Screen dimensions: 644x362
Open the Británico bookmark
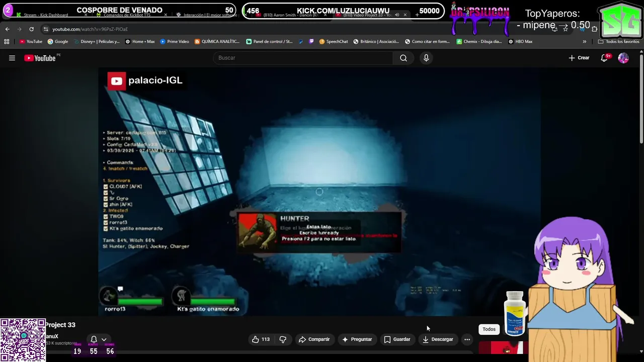tap(376, 42)
